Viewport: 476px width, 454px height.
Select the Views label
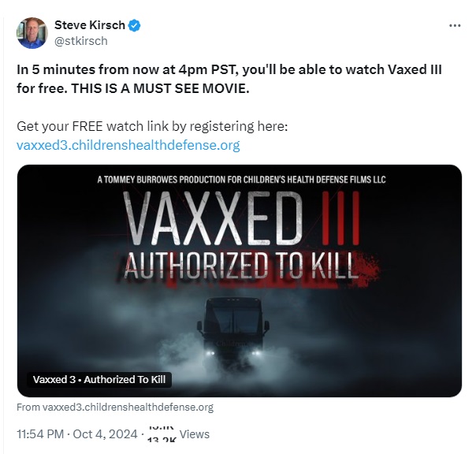195,434
